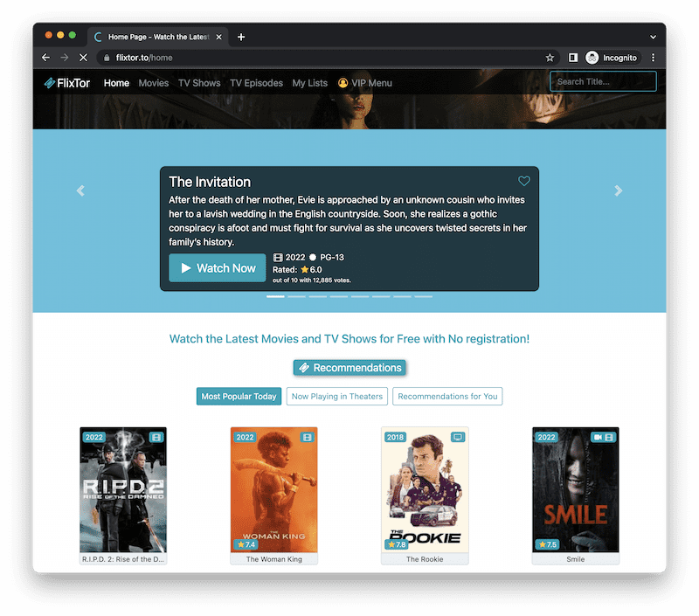Click the Recommendations button

(349, 368)
